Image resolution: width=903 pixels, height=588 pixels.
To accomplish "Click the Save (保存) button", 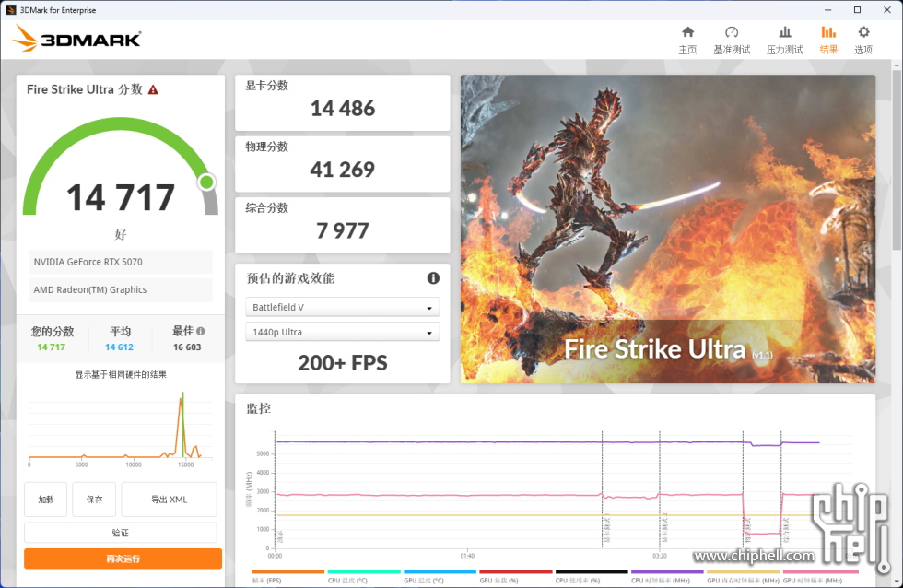I will click(x=94, y=500).
